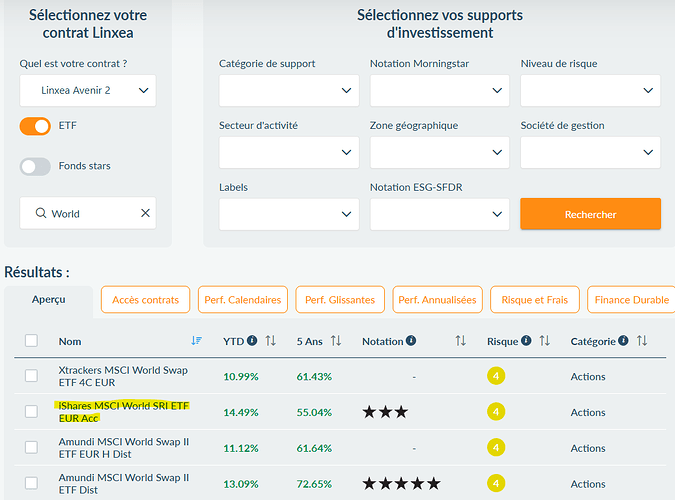
Task: Click Actions category in Xtrackers row
Action: tap(588, 377)
